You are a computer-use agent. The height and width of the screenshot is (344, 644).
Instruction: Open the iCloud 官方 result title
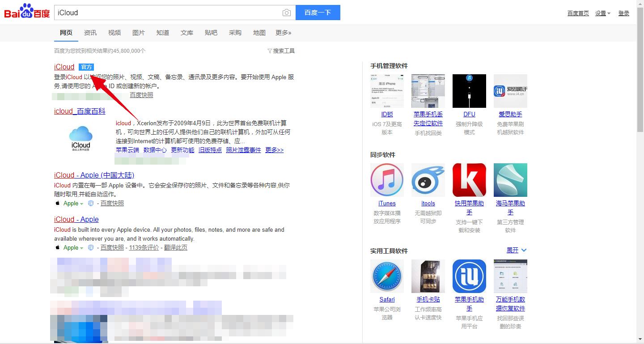(x=64, y=67)
